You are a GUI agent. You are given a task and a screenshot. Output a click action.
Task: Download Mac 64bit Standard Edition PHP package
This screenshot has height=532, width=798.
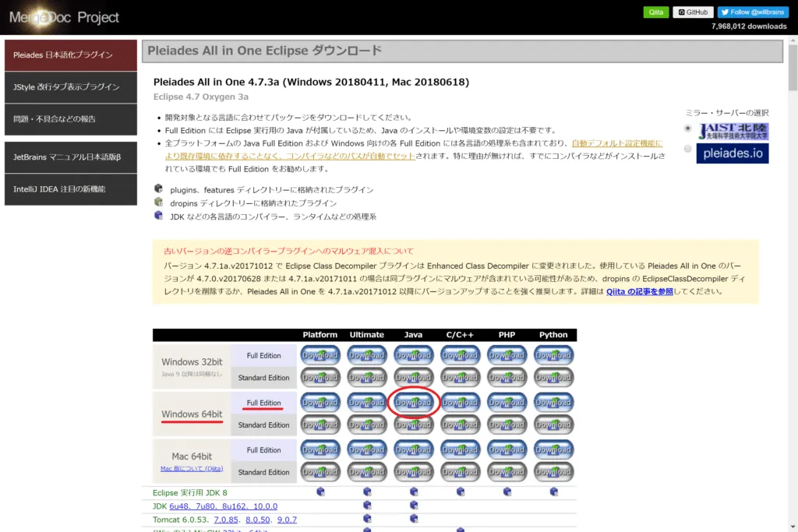click(507, 472)
